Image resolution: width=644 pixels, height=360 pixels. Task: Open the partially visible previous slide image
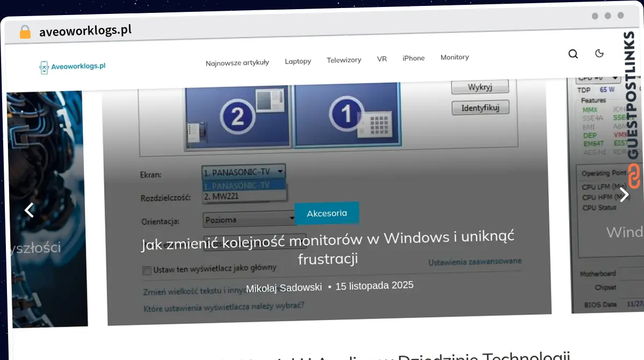tap(47, 210)
